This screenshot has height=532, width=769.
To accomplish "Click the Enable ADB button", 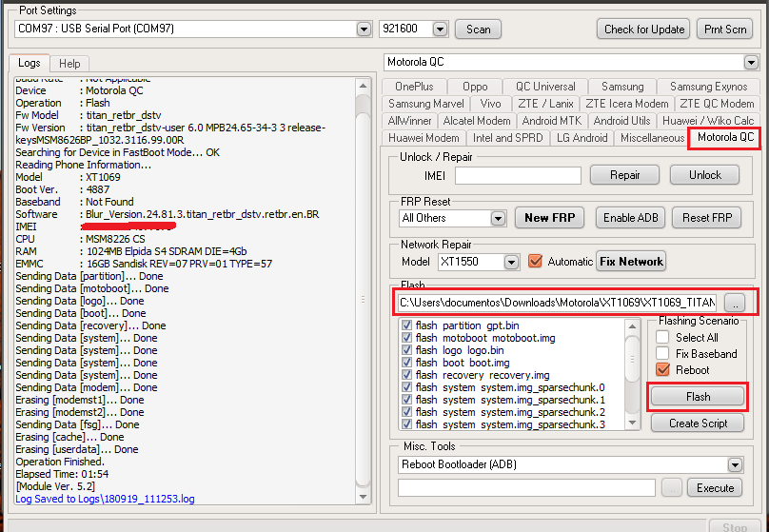I will [630, 218].
